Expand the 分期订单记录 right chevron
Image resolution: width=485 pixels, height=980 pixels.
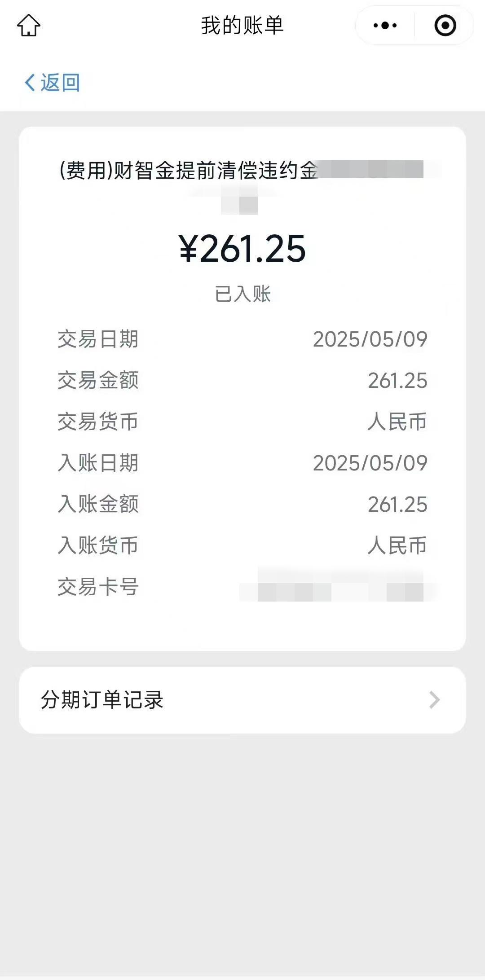click(434, 699)
